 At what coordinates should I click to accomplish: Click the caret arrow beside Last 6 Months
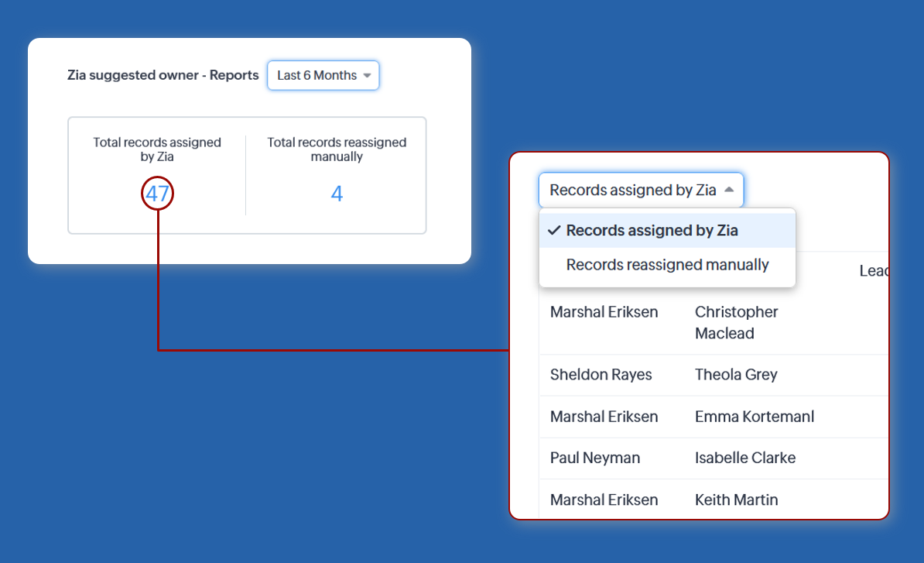(367, 76)
